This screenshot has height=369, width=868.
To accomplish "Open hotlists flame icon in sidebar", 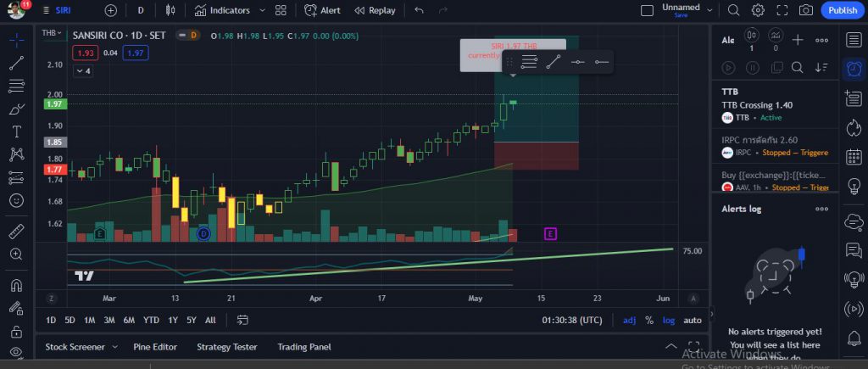I will coord(854,128).
